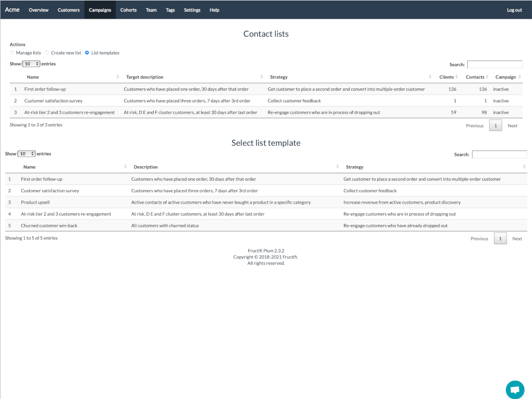Sort contact lists by Strategy column arrows
This screenshot has height=399, width=532.
point(430,77)
